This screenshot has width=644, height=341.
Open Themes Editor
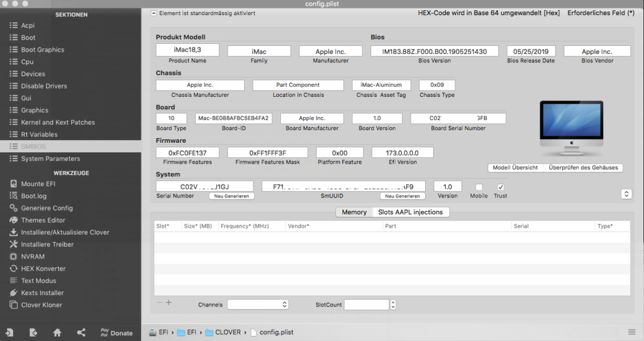pyautogui.click(x=70, y=220)
